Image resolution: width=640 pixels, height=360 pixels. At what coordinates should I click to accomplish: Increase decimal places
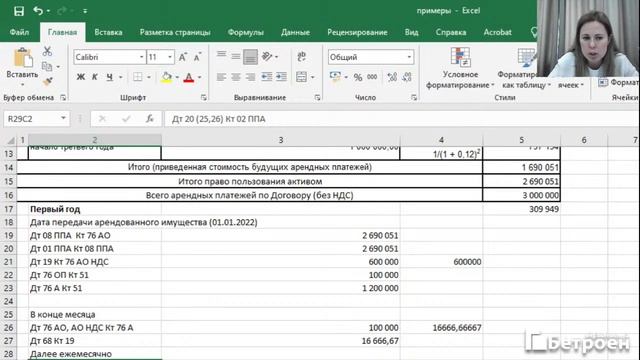(x=392, y=77)
